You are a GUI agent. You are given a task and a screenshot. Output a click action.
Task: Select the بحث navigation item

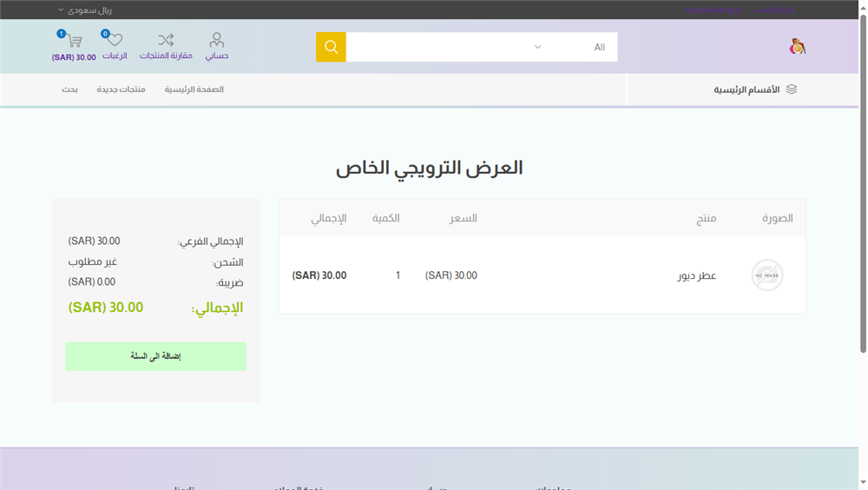69,89
